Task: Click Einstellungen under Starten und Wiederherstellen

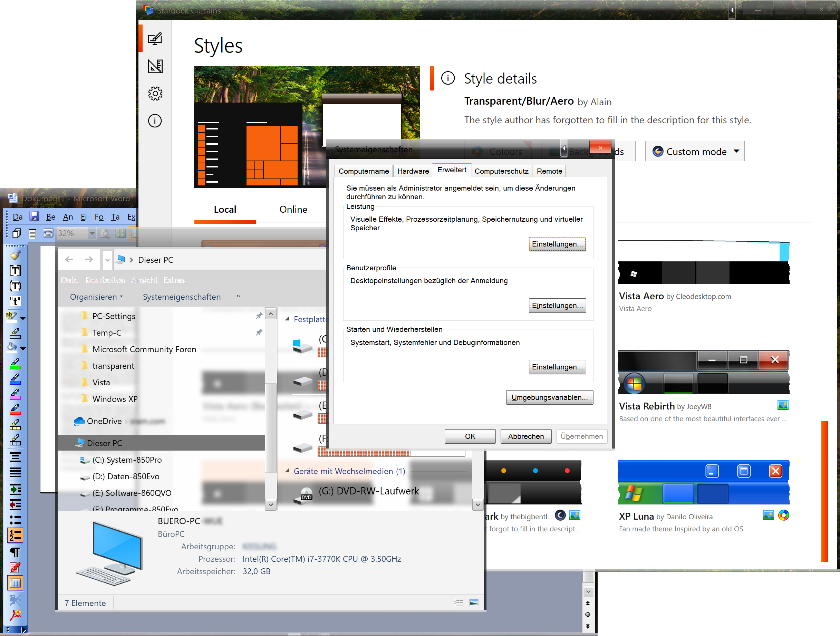Action: click(557, 367)
